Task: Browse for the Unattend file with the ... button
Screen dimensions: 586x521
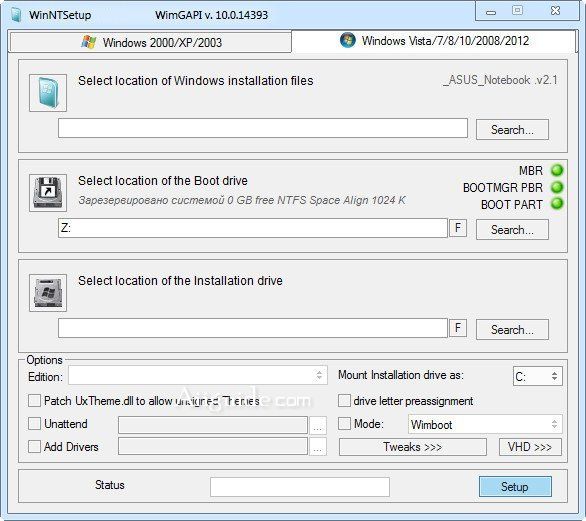Action: click(318, 425)
